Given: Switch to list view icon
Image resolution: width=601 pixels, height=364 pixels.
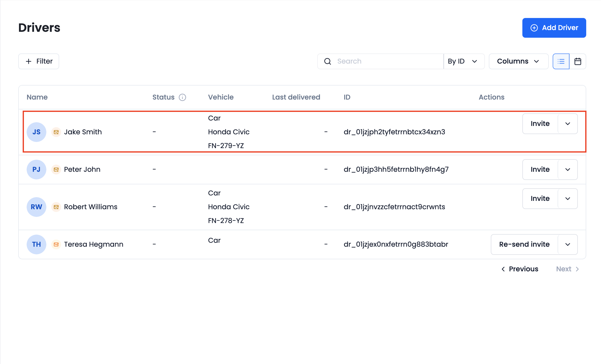Looking at the screenshot, I should coord(561,61).
